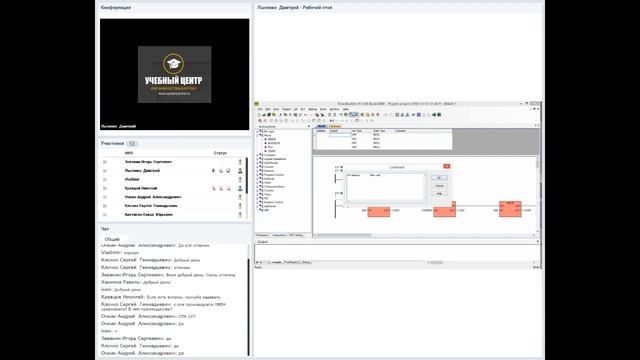This screenshot has width=640, height=360.
Task: Click Cancel in the Comment dialog
Action: point(439,186)
